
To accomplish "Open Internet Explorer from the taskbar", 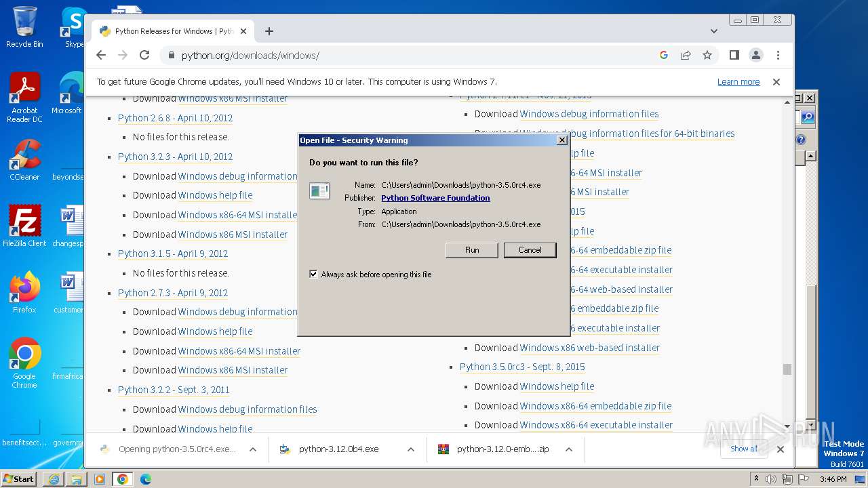I will point(54,479).
